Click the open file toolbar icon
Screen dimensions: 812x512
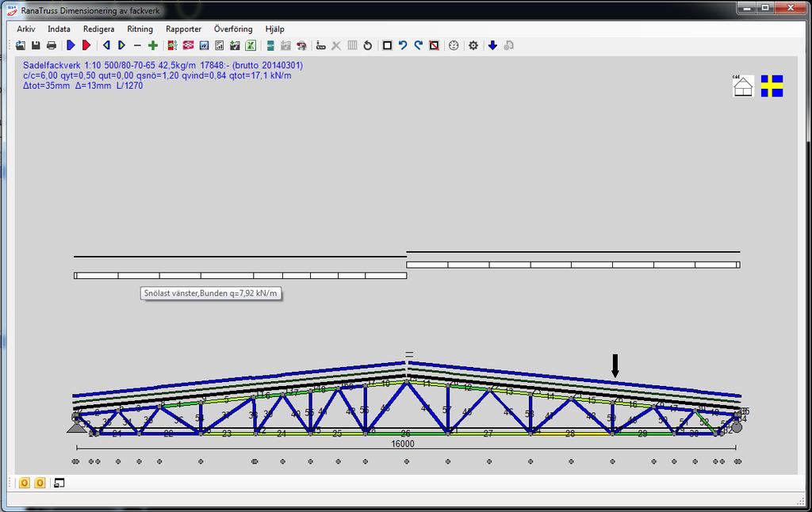(21, 45)
